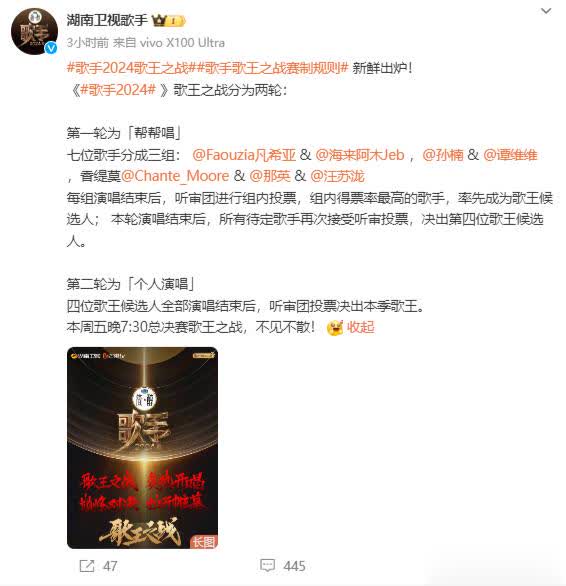The width and height of the screenshot is (566, 586).
Task: Visit the @Faouzia凡希亚 mention
Action: (x=244, y=155)
